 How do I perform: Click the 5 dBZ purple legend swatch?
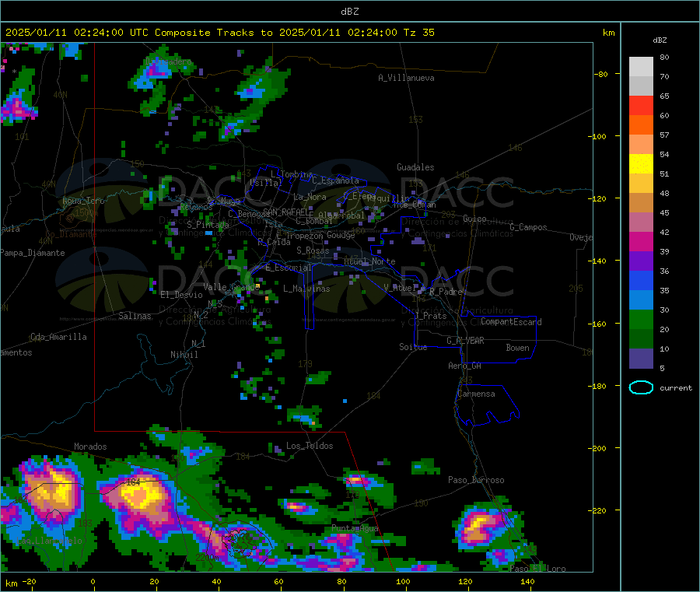[x=641, y=359]
